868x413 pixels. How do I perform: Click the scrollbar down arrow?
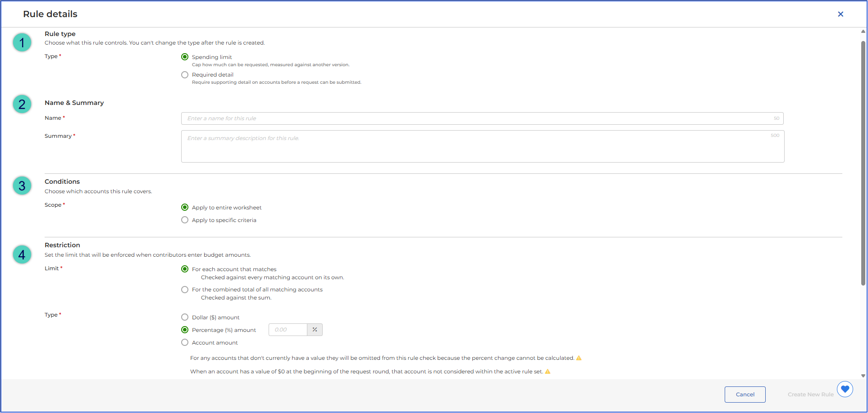click(x=863, y=375)
